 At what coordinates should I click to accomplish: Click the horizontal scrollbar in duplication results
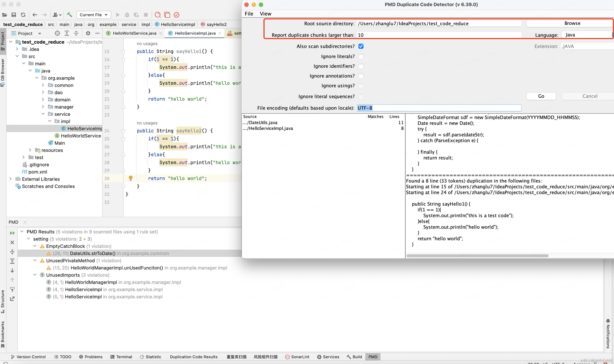(x=477, y=256)
